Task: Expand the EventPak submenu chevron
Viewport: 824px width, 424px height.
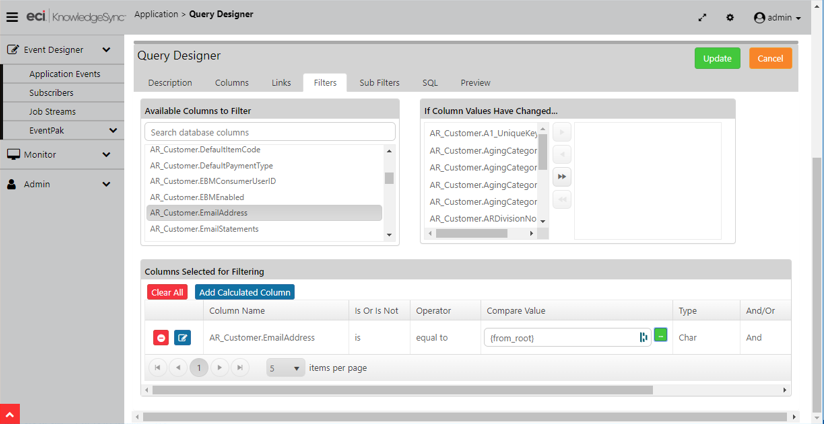Action: (x=113, y=130)
